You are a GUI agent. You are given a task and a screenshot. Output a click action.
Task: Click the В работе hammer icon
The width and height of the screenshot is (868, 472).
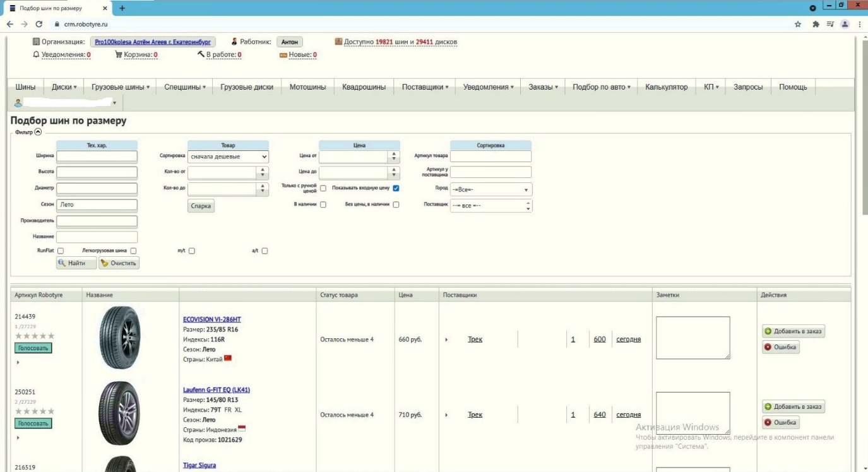(x=200, y=55)
